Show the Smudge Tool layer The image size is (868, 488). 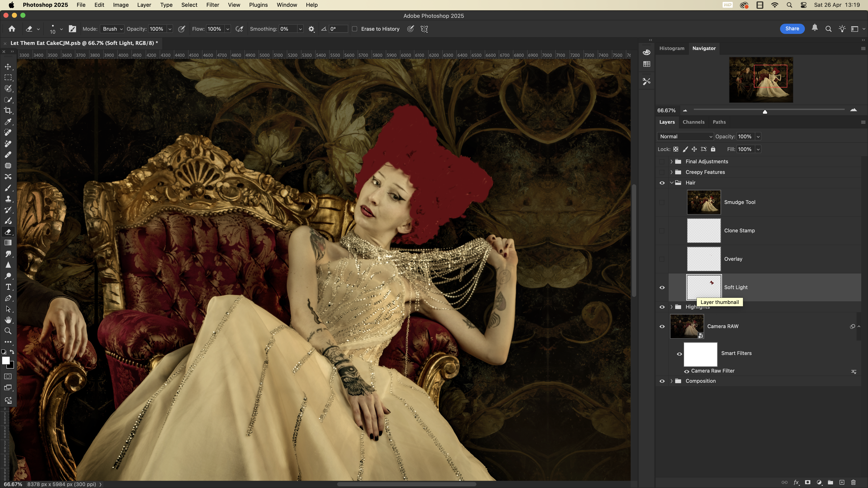coord(662,202)
